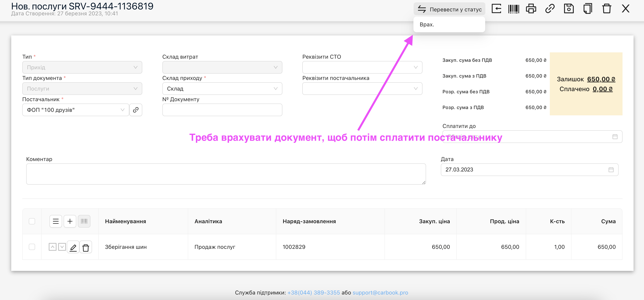Viewport: 644px width, 300px height.
Task: Click 'Розр. сума з ПДВ' label
Action: point(463,107)
